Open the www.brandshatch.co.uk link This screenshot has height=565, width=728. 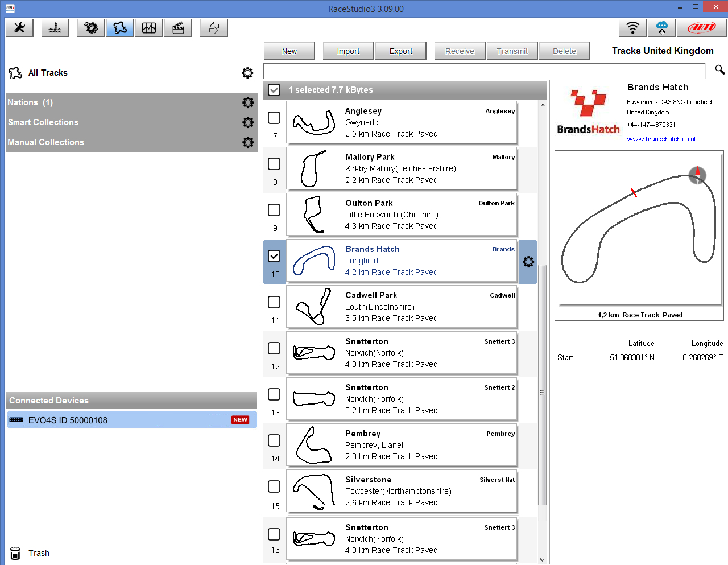(x=661, y=139)
